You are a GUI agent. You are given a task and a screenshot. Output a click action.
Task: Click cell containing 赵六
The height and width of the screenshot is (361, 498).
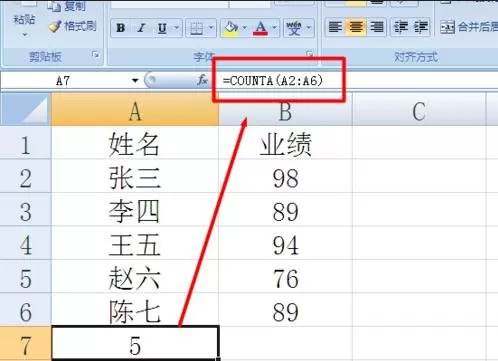(135, 277)
